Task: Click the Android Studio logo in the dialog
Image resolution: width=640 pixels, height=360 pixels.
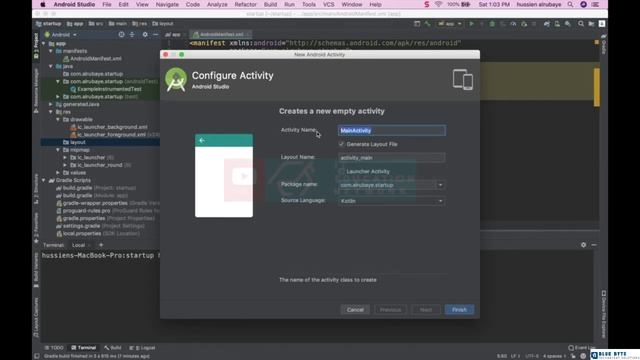Action: coord(176,79)
